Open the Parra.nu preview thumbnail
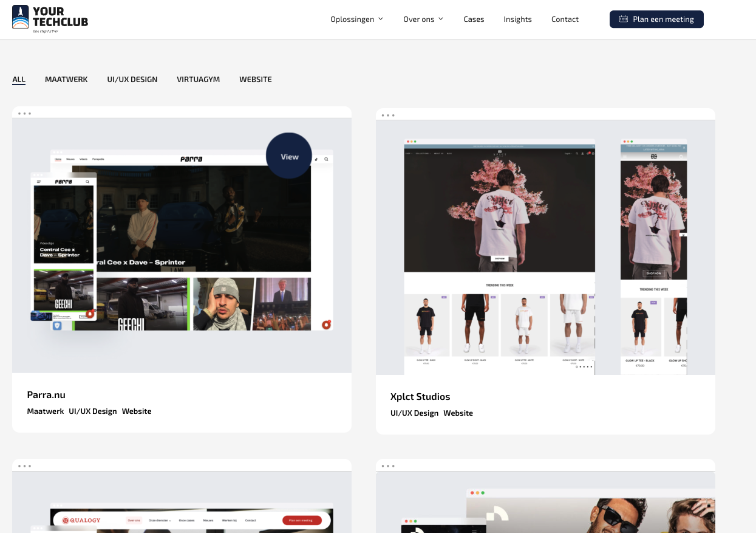The height and width of the screenshot is (533, 756). coord(182,246)
